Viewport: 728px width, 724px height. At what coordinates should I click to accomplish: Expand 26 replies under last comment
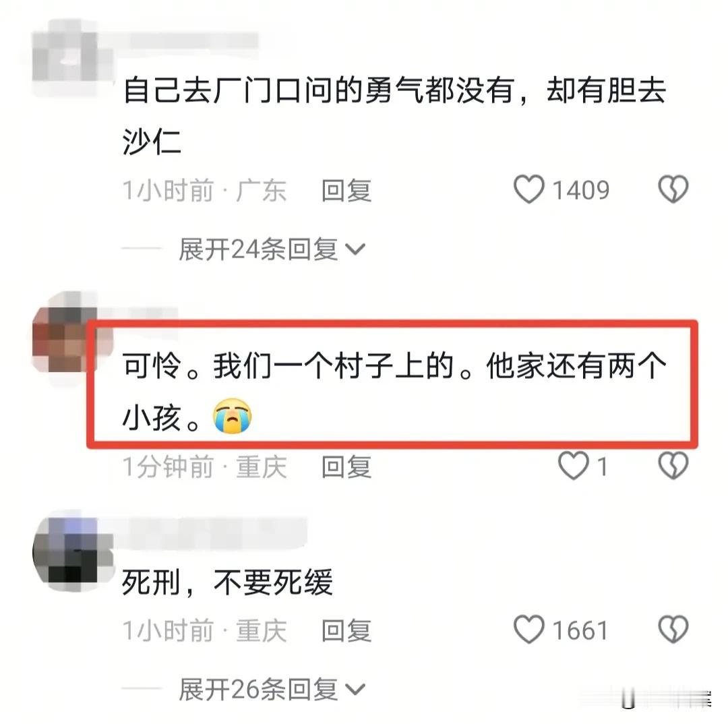pyautogui.click(x=272, y=689)
